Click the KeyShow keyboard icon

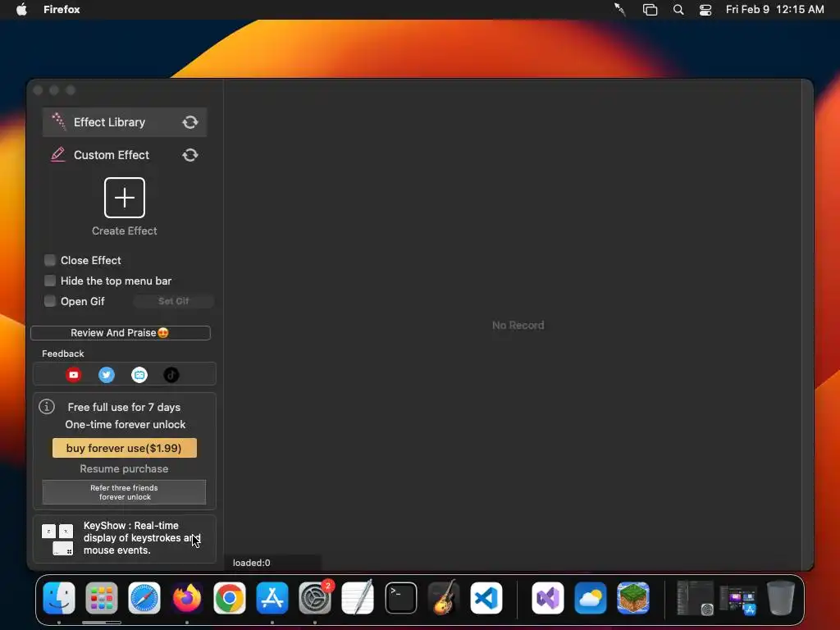[x=57, y=539]
